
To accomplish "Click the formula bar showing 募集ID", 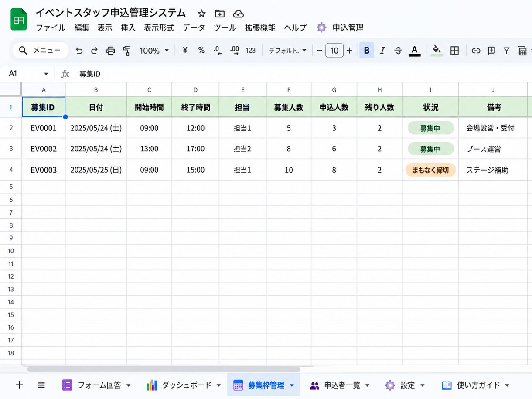I will [90, 74].
